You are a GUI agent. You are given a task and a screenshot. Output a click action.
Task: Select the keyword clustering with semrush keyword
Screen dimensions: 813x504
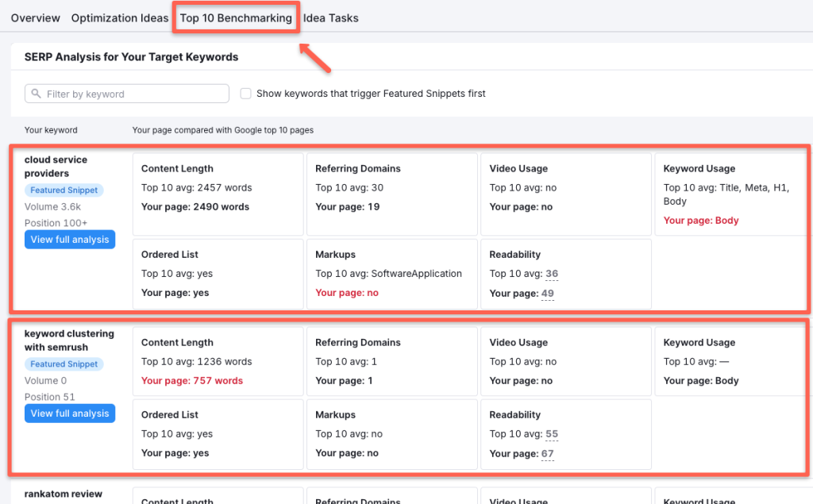pyautogui.click(x=70, y=340)
